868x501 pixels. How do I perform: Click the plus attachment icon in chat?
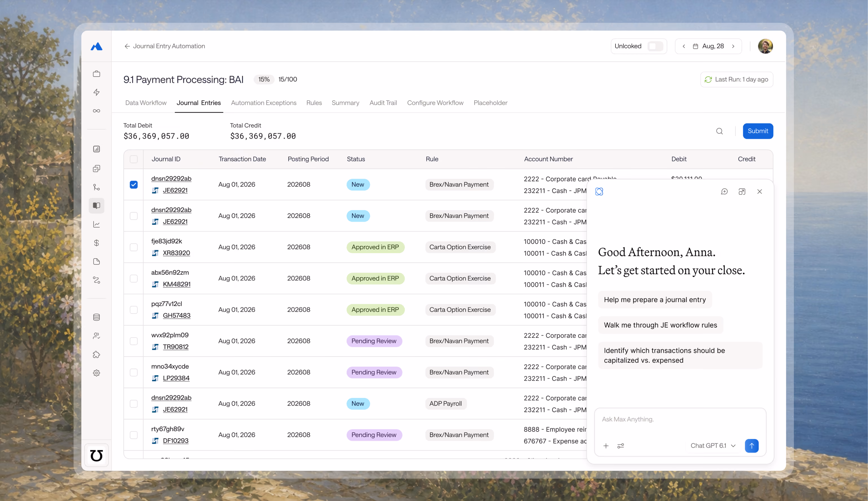pos(606,446)
